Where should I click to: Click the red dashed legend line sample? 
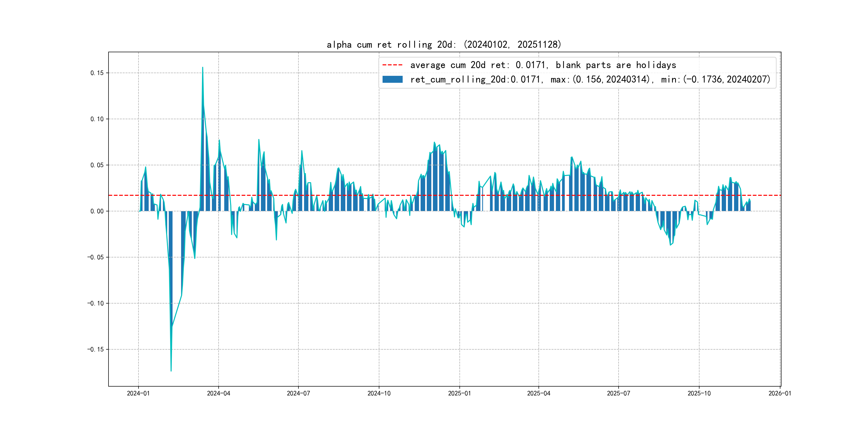(392, 65)
